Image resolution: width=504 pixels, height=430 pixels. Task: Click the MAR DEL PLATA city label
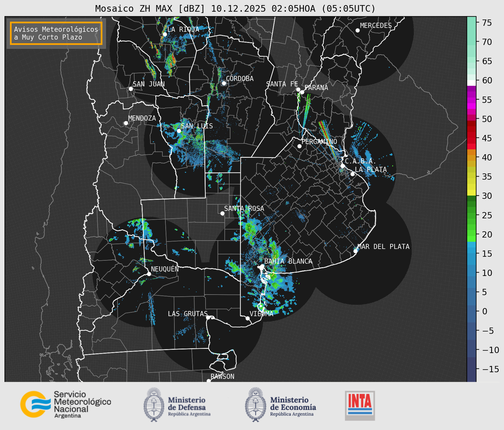pyautogui.click(x=384, y=247)
